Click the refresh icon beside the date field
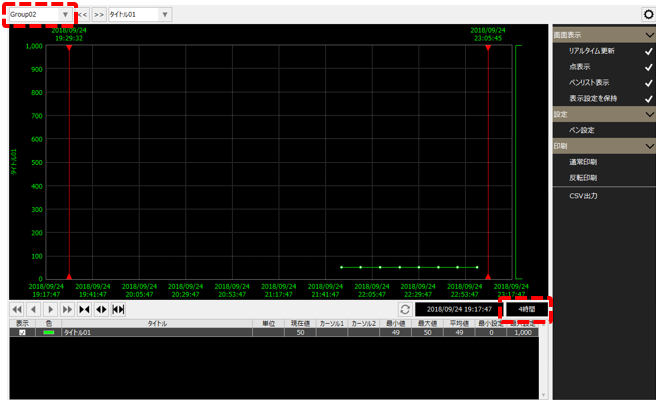This screenshot has width=656, height=400. click(404, 310)
